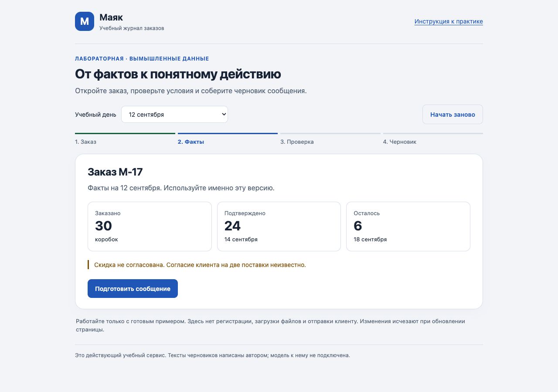Select step 2. Факты
Image resolution: width=558 pixels, height=392 pixels.
[228, 139]
